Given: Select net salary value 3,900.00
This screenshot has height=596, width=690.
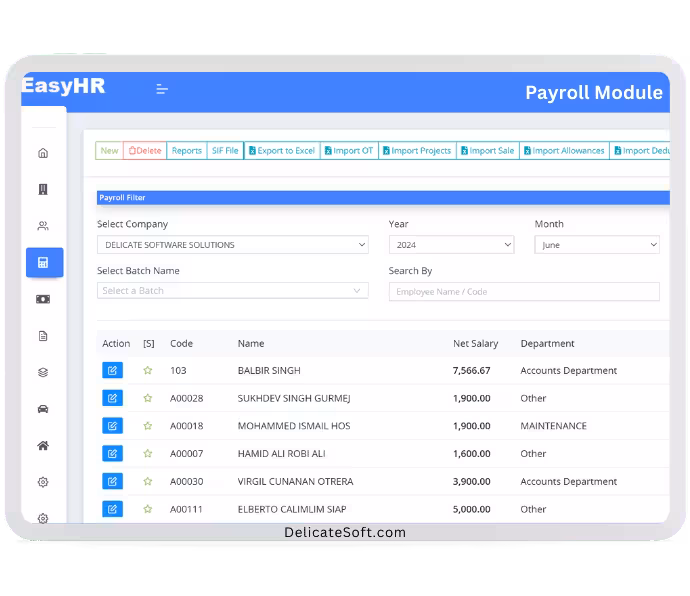Looking at the screenshot, I should coord(471,482).
